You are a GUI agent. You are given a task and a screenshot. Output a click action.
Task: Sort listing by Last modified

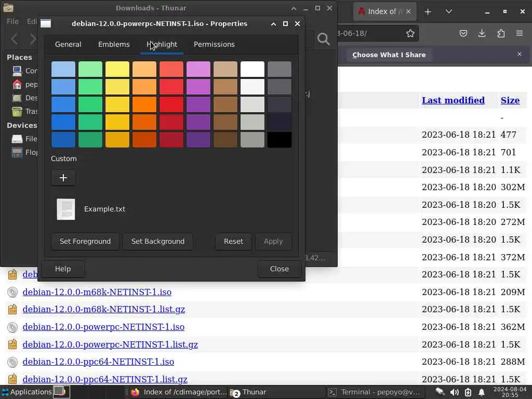coord(453,100)
